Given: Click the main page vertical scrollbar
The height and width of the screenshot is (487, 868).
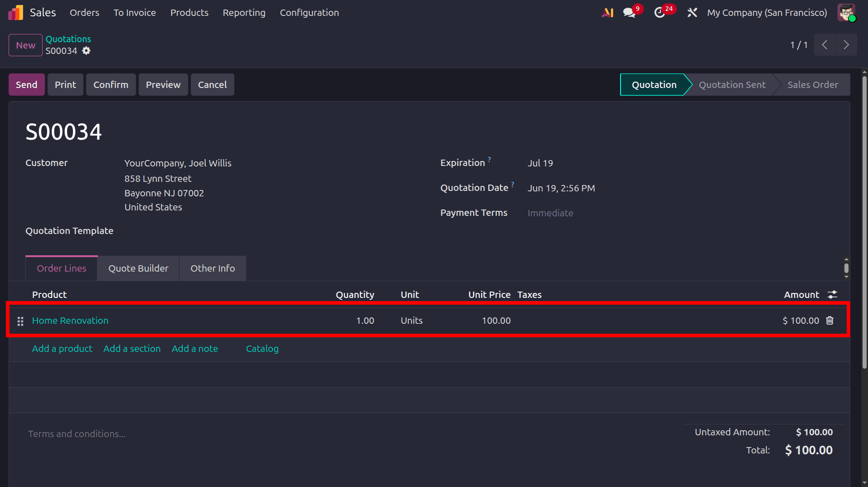Looking at the screenshot, I should pyautogui.click(x=864, y=222).
